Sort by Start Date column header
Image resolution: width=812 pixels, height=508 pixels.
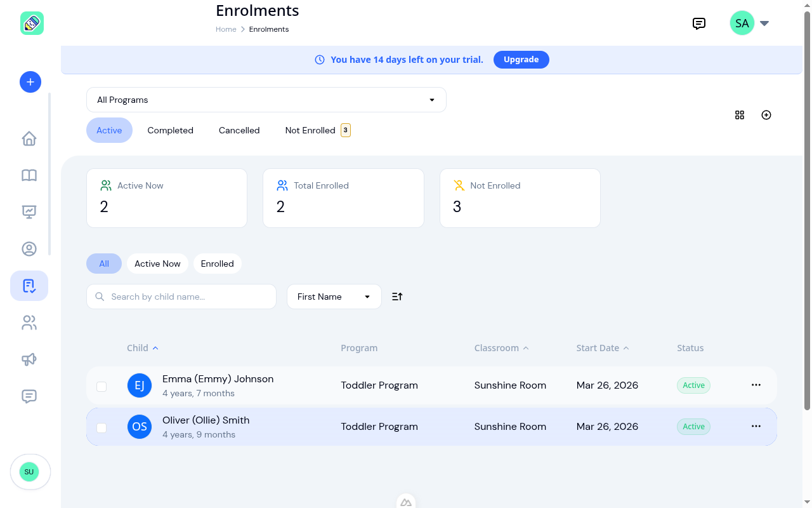[603, 348]
